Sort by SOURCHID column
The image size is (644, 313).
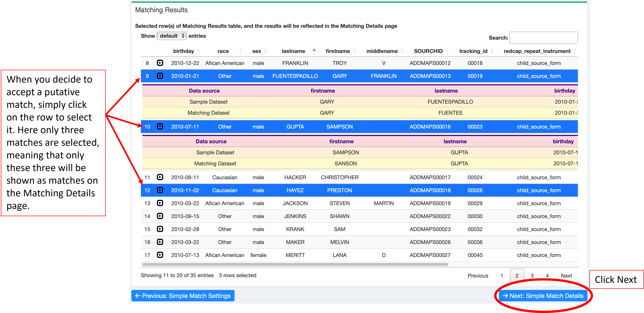(x=431, y=51)
